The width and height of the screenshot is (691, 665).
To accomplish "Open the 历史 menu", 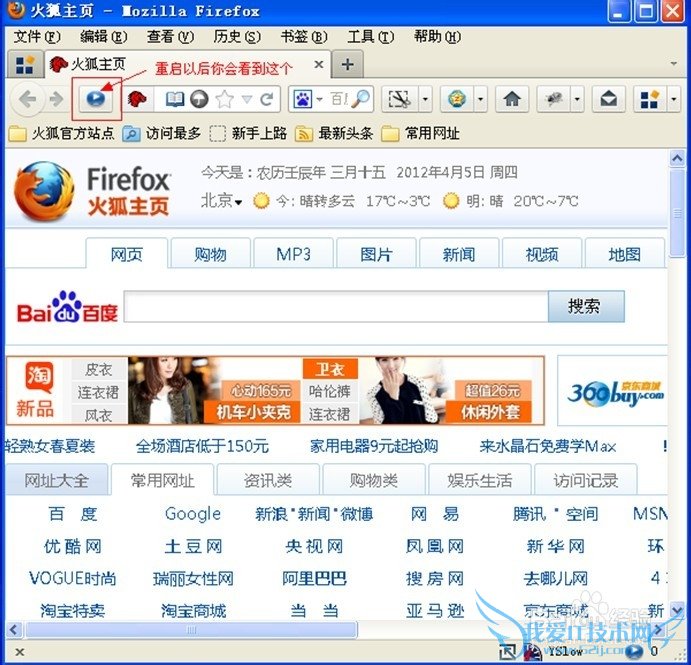I will click(237, 37).
